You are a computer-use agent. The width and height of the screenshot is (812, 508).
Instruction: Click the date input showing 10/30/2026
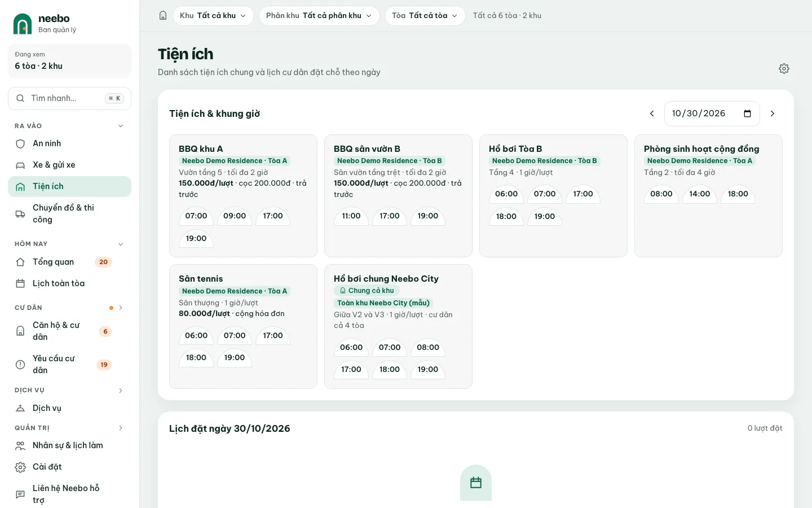(x=712, y=113)
